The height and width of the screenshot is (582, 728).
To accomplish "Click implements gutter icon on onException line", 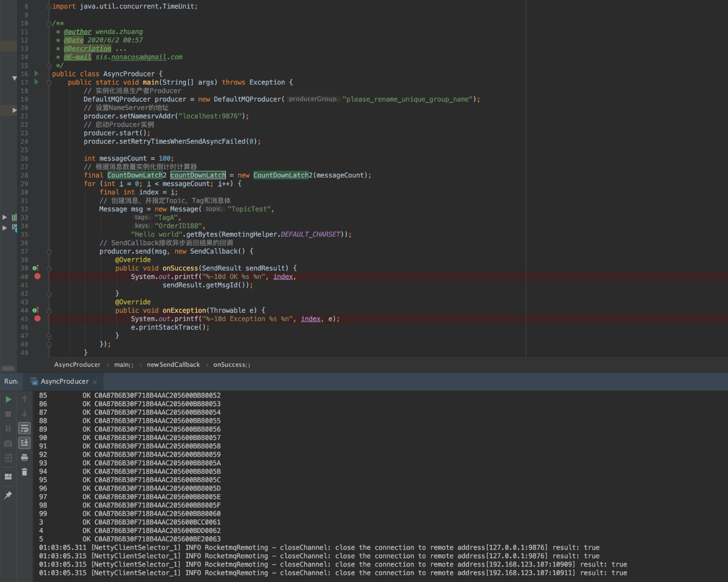I will click(x=36, y=310).
